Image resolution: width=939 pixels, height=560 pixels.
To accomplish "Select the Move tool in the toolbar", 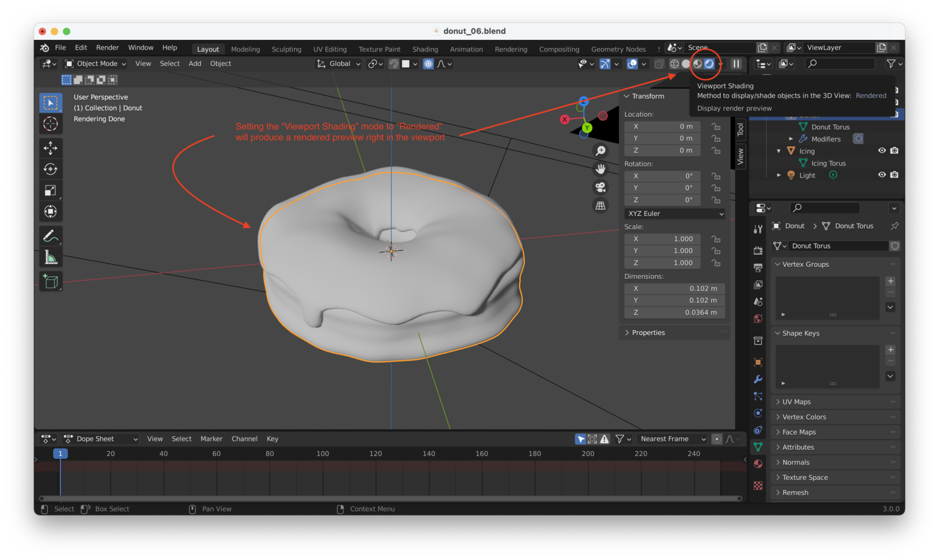I will 51,148.
